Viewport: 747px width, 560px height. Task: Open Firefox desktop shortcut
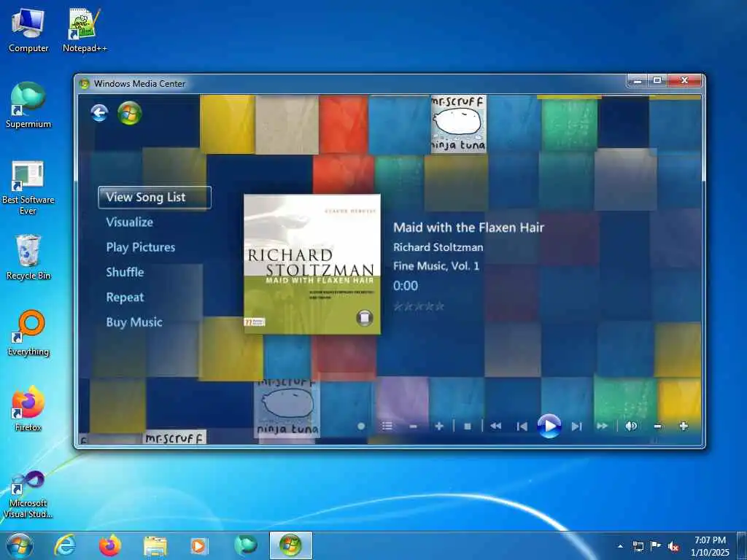coord(28,408)
